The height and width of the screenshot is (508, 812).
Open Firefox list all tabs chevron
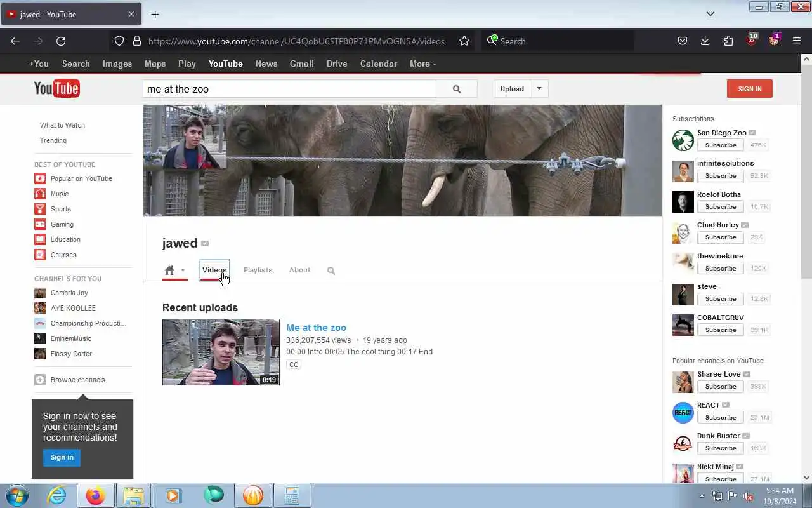pyautogui.click(x=710, y=14)
